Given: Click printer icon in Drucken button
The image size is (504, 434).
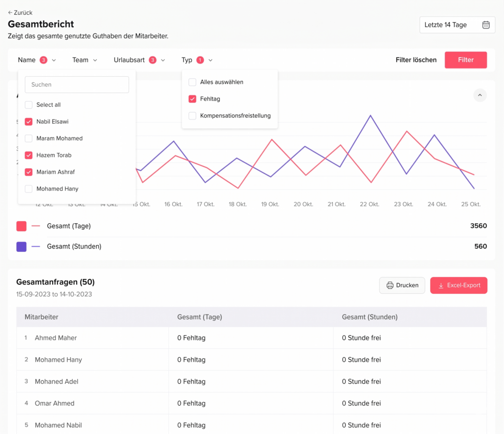Looking at the screenshot, I should (390, 285).
